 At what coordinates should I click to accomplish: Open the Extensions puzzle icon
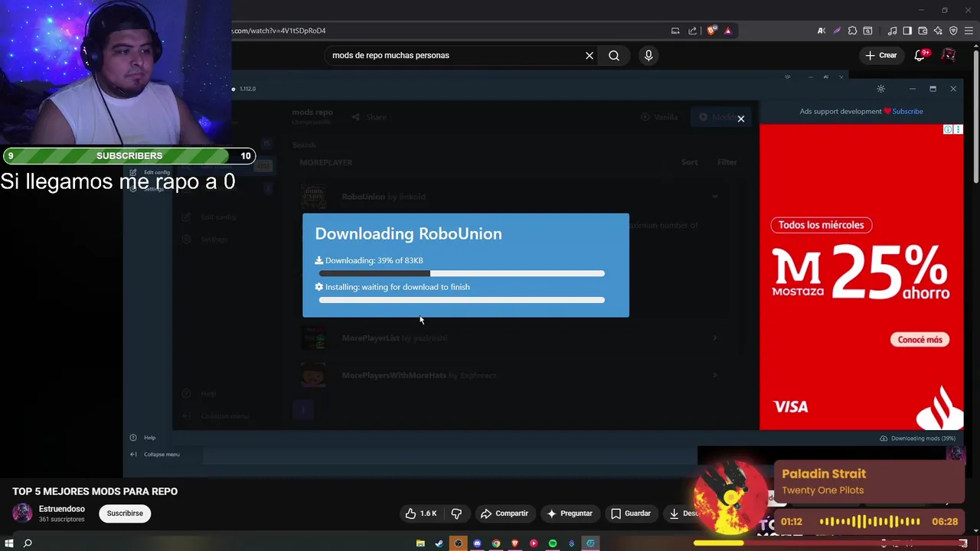[x=852, y=31]
